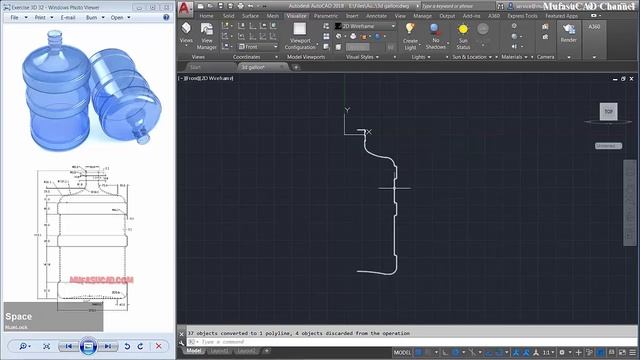The image size is (640, 360).
Task: Toggle clean screen in the status bar
Action: pyautogui.click(x=622, y=352)
